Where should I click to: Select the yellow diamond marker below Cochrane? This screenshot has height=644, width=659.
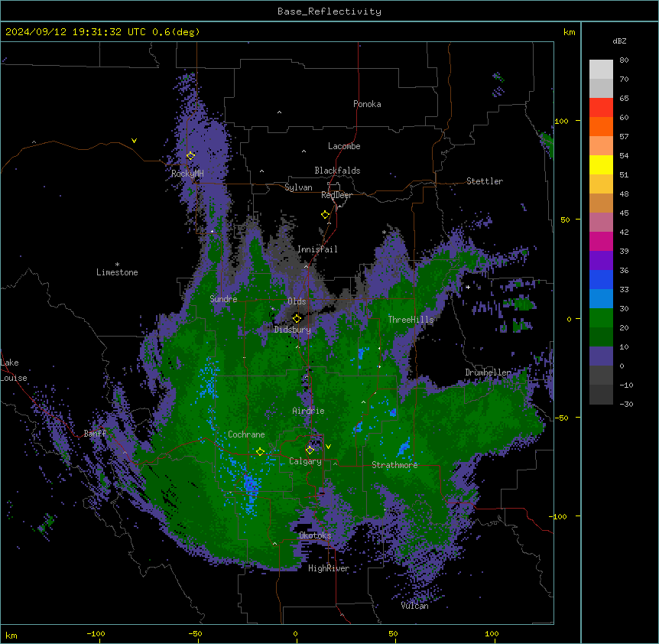tap(260, 452)
